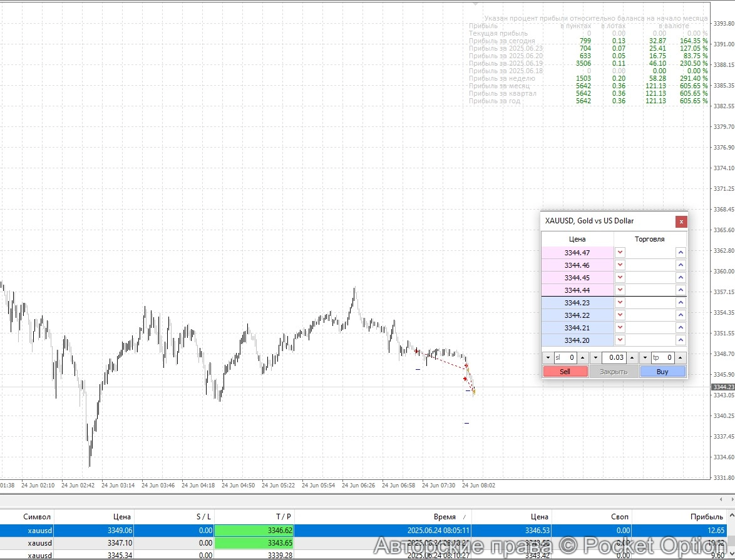Viewport: 735px width, 560px height.
Task: Click the blue buy arrow at price 3344.23
Action: point(681,302)
